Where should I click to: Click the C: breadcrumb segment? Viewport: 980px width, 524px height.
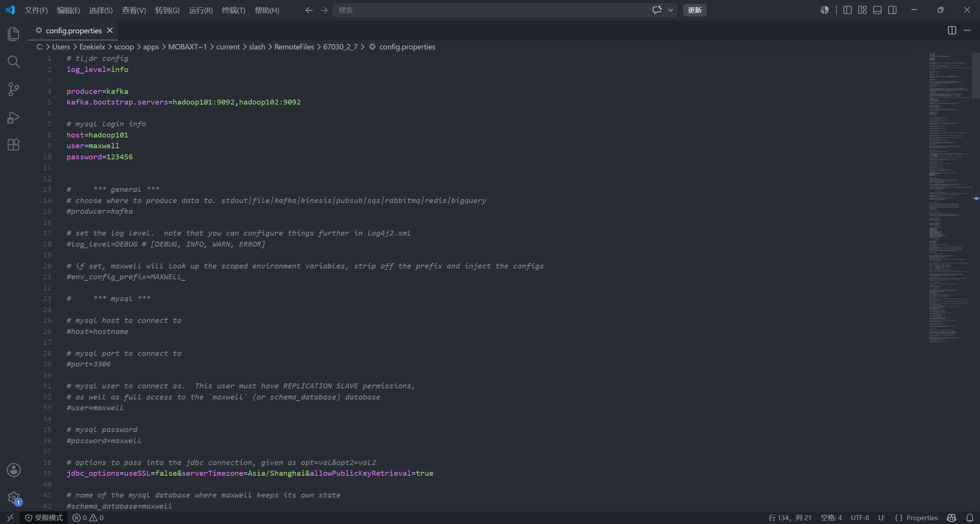click(40, 47)
